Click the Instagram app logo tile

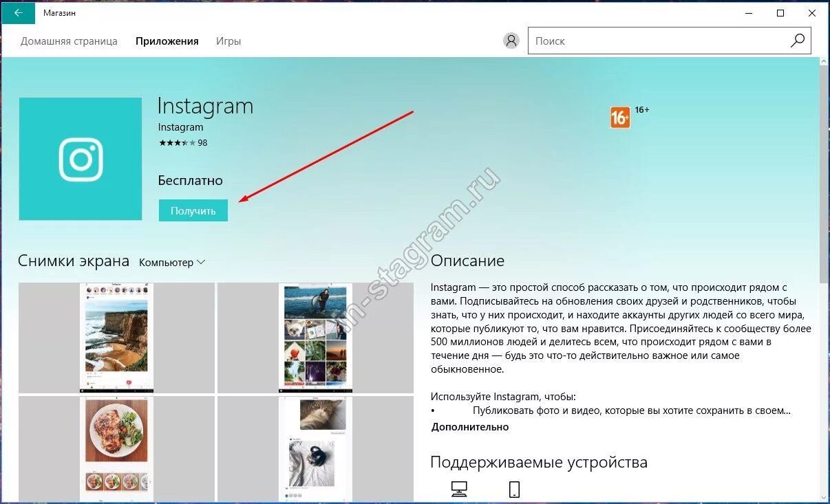81,159
